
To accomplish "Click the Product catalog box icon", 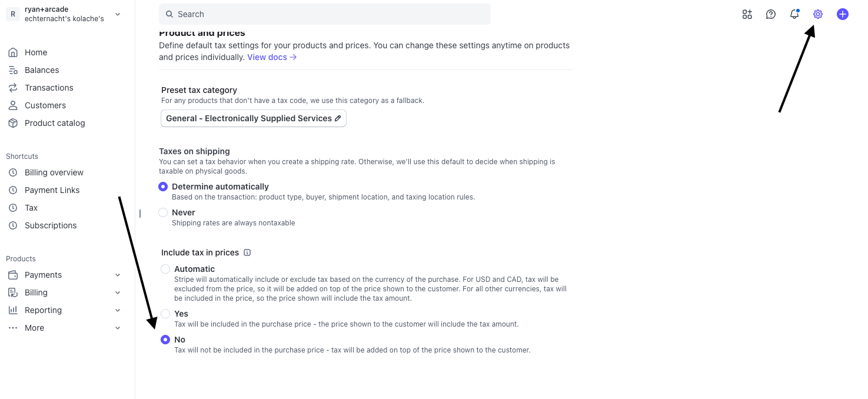I will point(13,123).
